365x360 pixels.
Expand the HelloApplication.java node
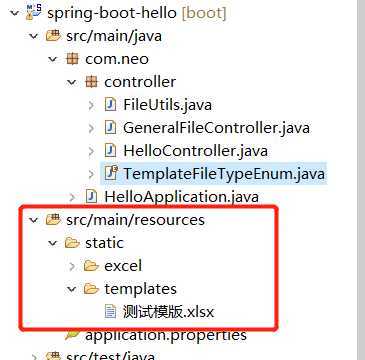click(x=72, y=197)
